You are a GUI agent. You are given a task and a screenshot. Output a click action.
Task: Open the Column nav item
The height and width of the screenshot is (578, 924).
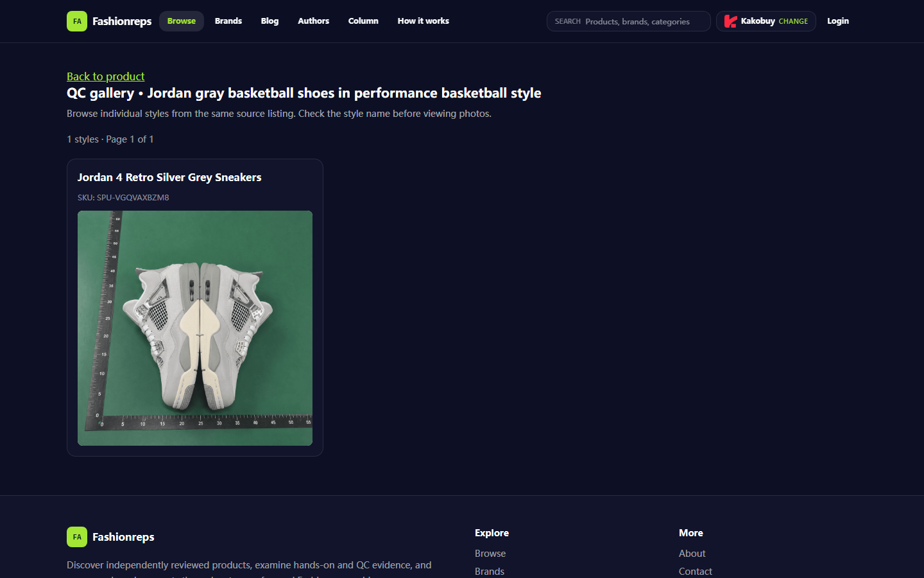(x=363, y=21)
